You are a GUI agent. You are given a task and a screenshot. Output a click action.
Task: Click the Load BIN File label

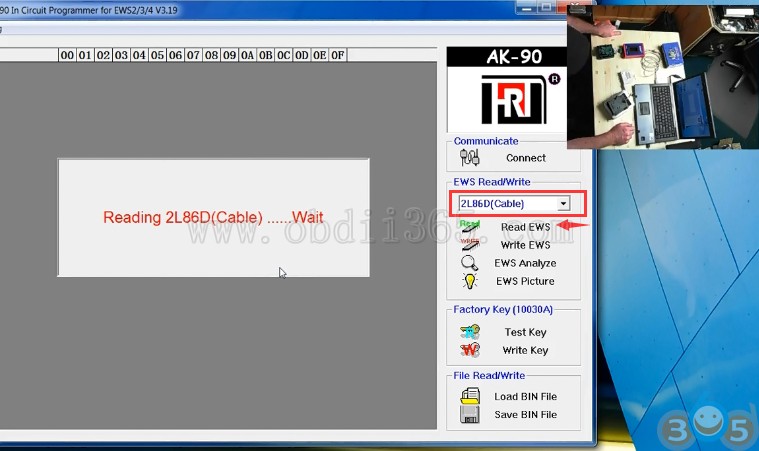(525, 397)
